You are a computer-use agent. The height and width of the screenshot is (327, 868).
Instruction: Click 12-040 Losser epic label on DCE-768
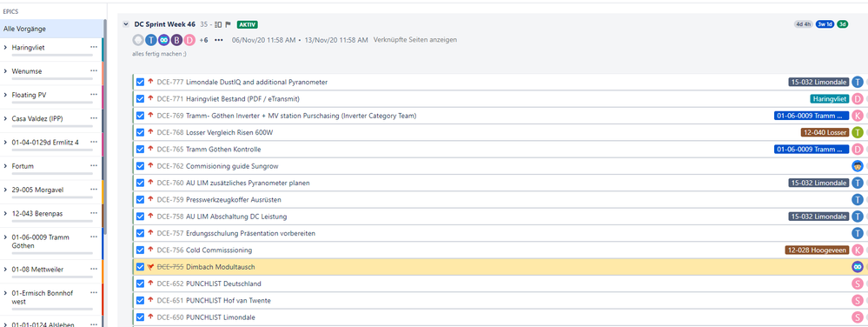click(x=825, y=132)
